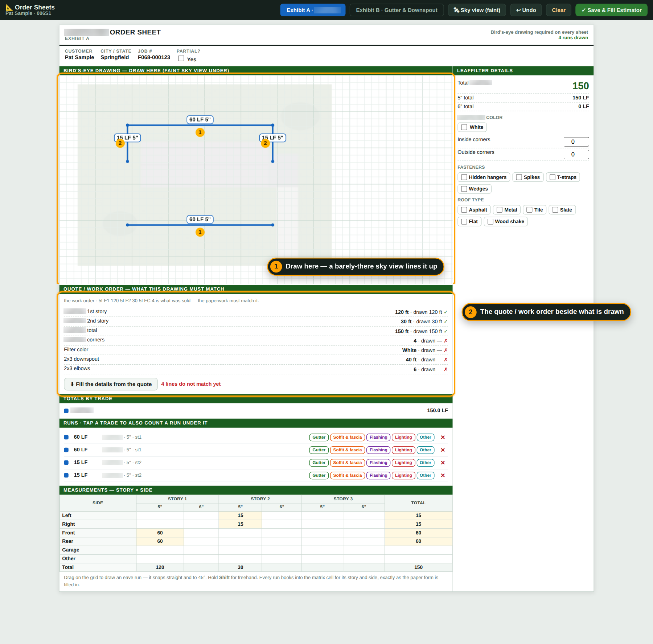
Task: Remove the last 15 LF st2 run
Action: 443,475
